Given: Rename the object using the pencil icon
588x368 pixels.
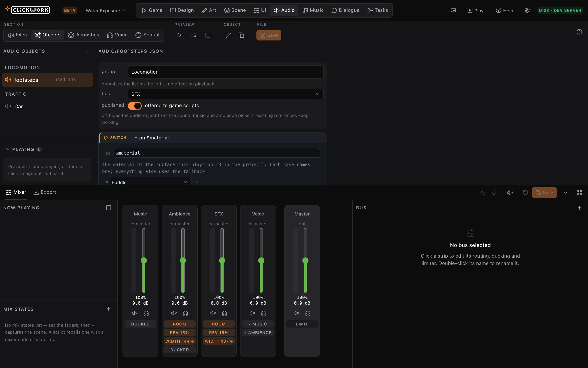Looking at the screenshot, I should tap(228, 35).
